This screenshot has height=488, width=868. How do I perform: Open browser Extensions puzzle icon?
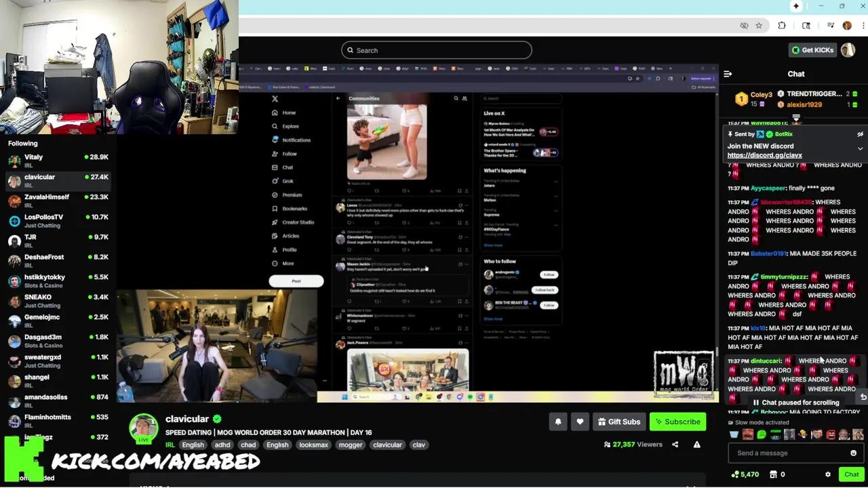point(782,26)
